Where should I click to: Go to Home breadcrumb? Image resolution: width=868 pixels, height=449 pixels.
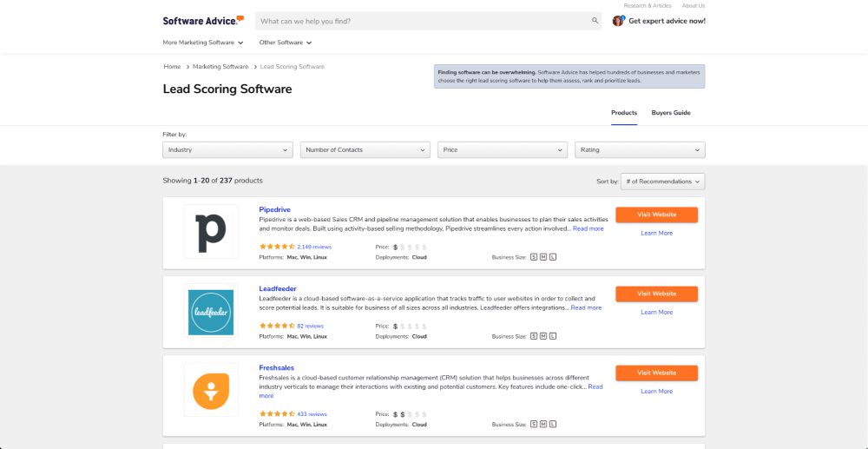coord(172,67)
